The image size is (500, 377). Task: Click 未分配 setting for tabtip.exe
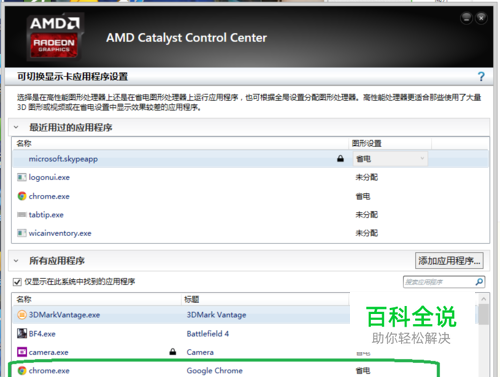pos(366,214)
